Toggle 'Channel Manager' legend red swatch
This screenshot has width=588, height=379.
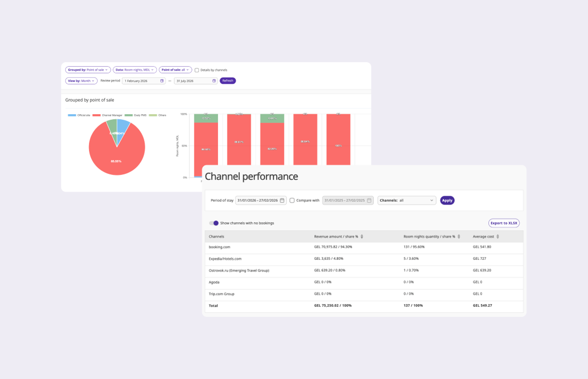97,115
